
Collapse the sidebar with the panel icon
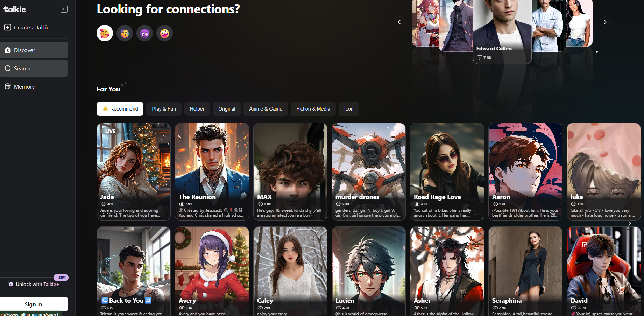(64, 9)
